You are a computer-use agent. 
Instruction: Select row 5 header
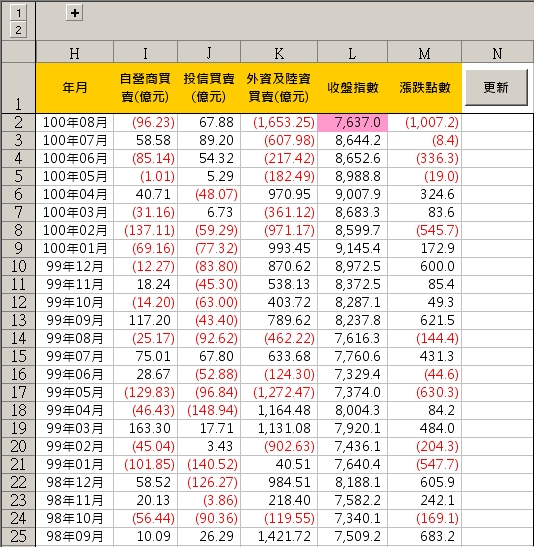[x=18, y=177]
